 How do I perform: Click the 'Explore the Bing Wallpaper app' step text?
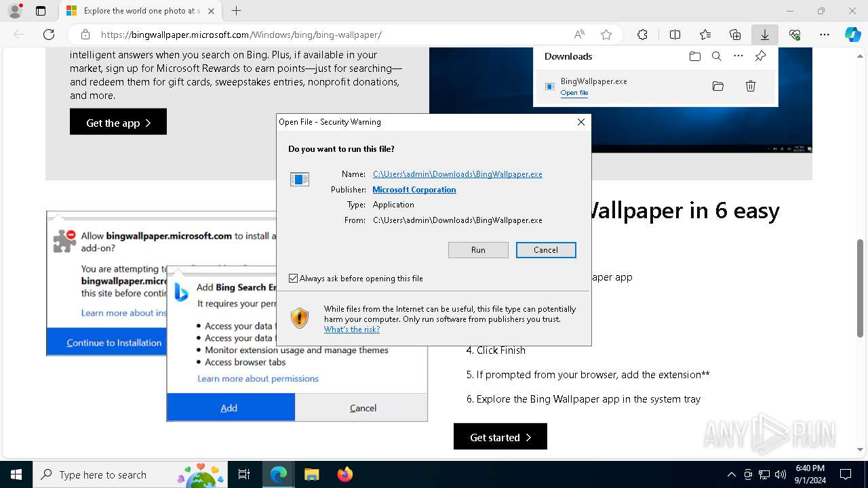click(583, 399)
